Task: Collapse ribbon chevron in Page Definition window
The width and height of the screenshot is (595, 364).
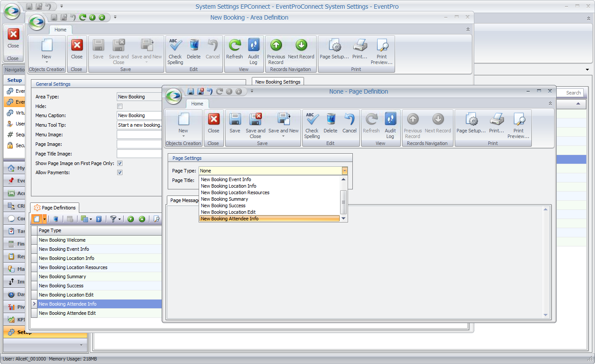Action: (x=550, y=103)
